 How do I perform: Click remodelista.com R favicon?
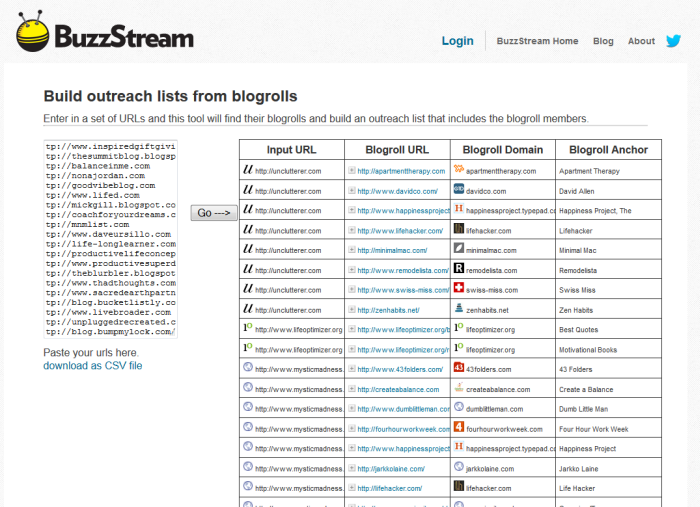coord(459,268)
